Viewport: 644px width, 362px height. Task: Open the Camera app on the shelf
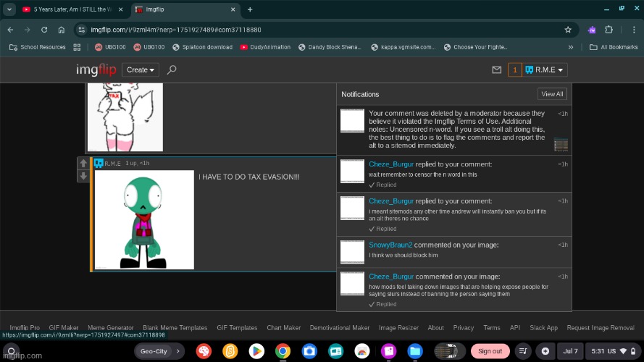coord(309,351)
